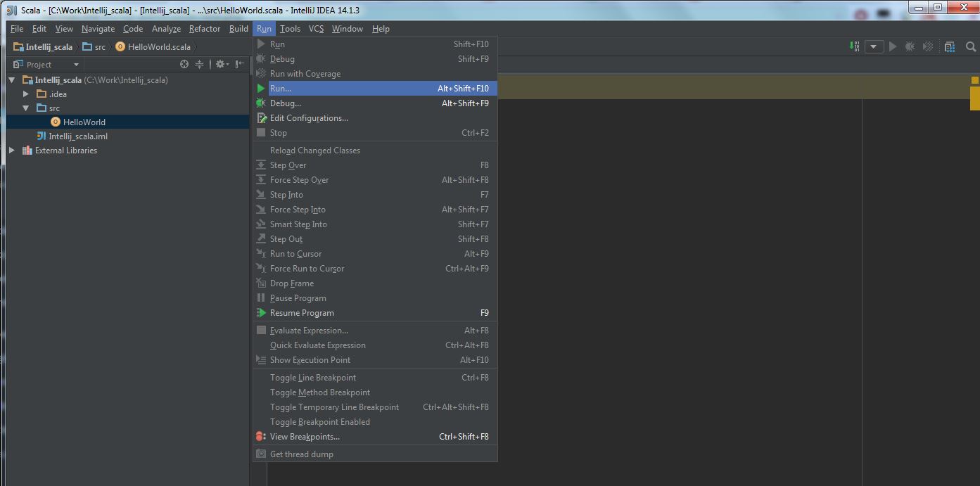Open the Edit menu
This screenshot has width=980, height=486.
click(39, 29)
